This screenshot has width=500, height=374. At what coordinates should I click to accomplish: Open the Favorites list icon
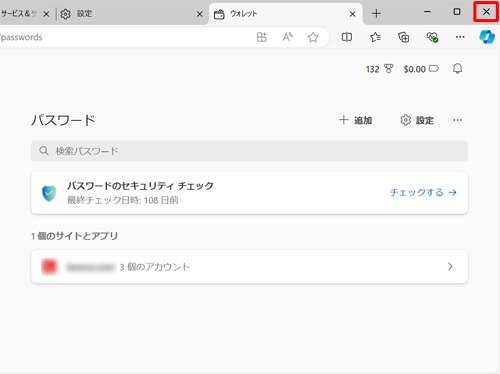(x=375, y=37)
